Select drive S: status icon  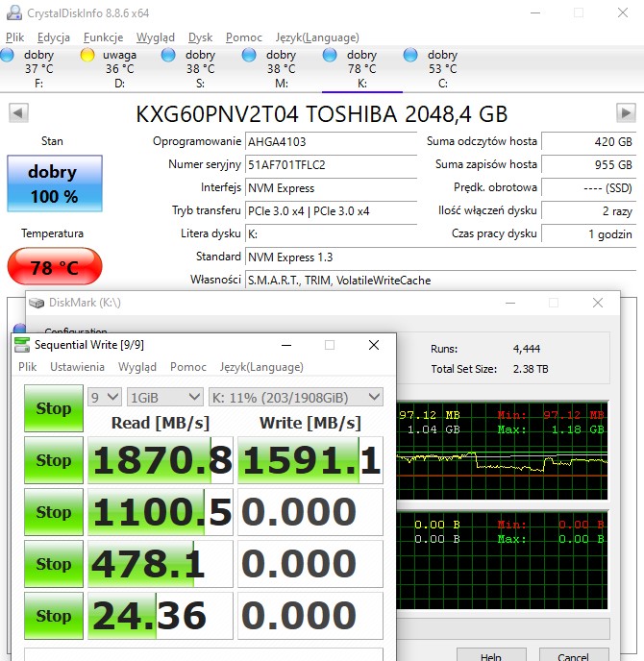click(169, 56)
